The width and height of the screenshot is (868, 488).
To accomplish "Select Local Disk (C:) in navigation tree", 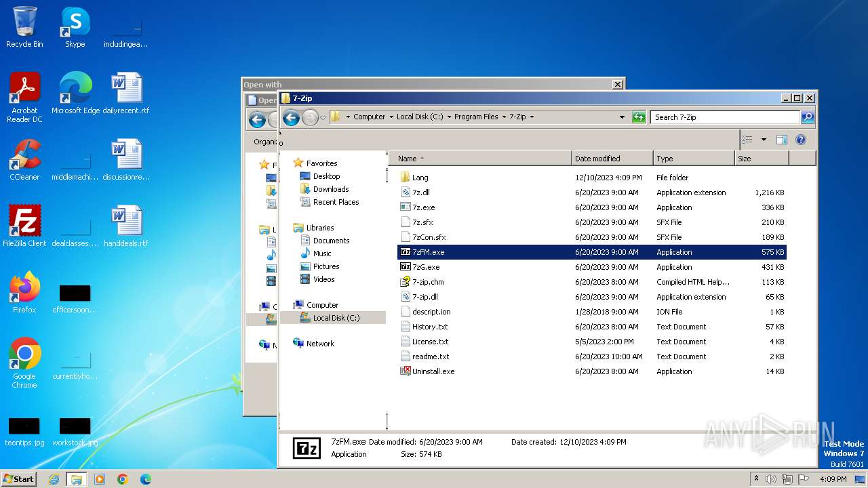I will tap(336, 318).
